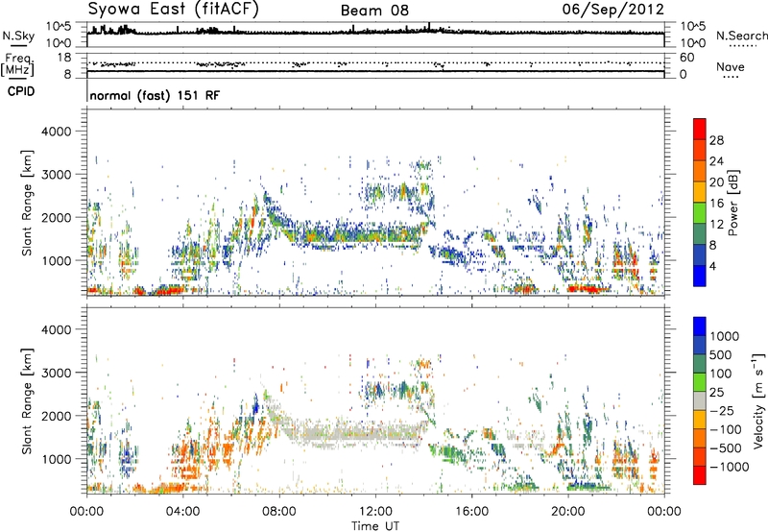Click power echo band near 12:00 at 1500 km
The width and height of the screenshot is (768, 532).
pos(375,235)
